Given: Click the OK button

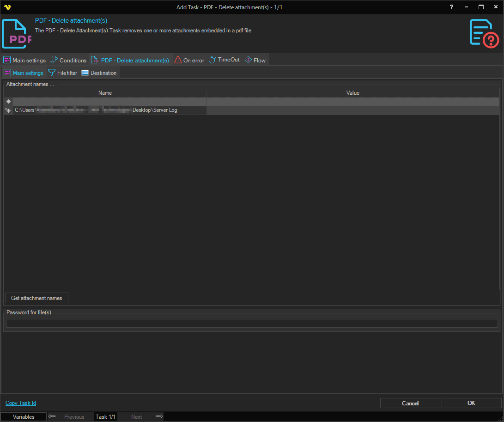Looking at the screenshot, I should click(471, 403).
